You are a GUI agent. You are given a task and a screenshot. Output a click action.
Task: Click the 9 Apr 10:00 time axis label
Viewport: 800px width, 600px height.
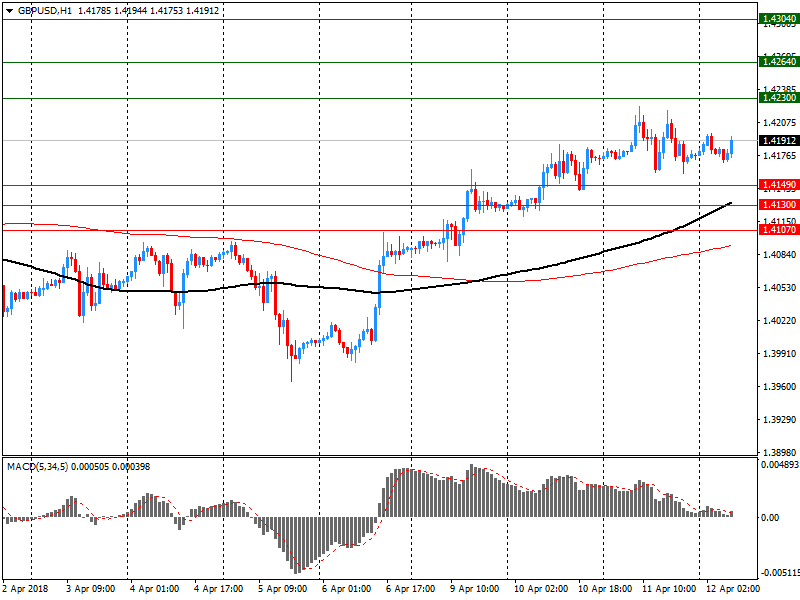pyautogui.click(x=474, y=589)
